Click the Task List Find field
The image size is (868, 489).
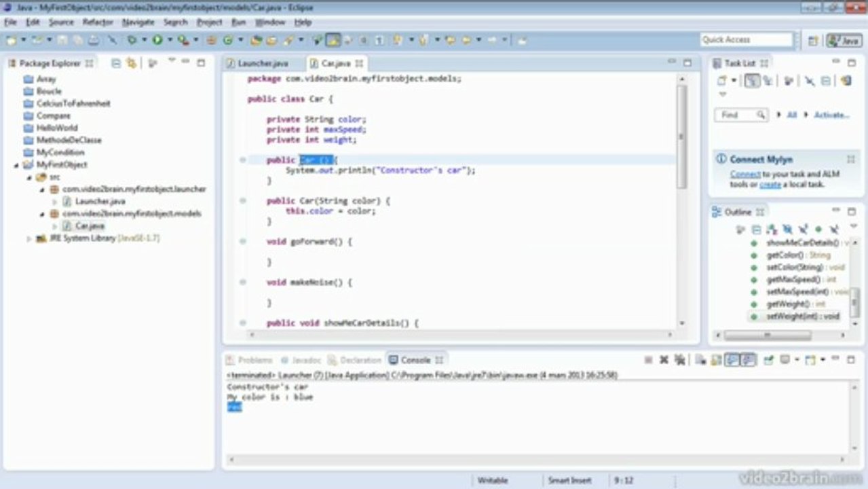740,115
